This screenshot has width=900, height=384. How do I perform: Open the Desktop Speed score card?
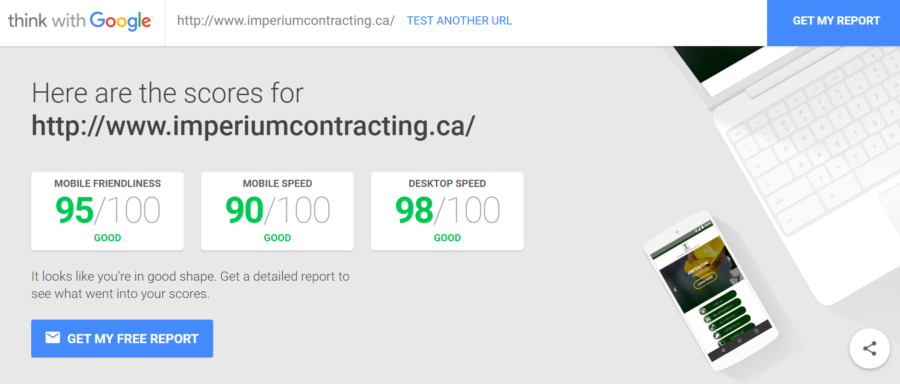coord(447,211)
